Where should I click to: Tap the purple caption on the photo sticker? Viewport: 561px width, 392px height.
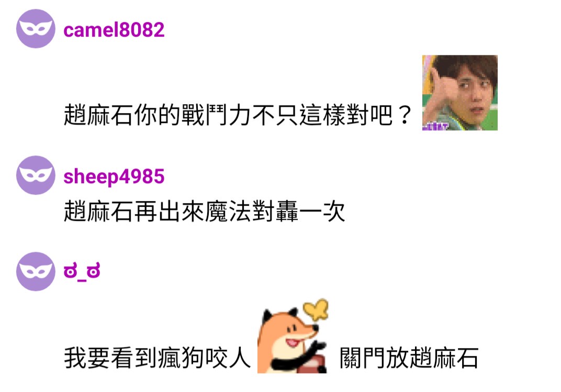(435, 126)
